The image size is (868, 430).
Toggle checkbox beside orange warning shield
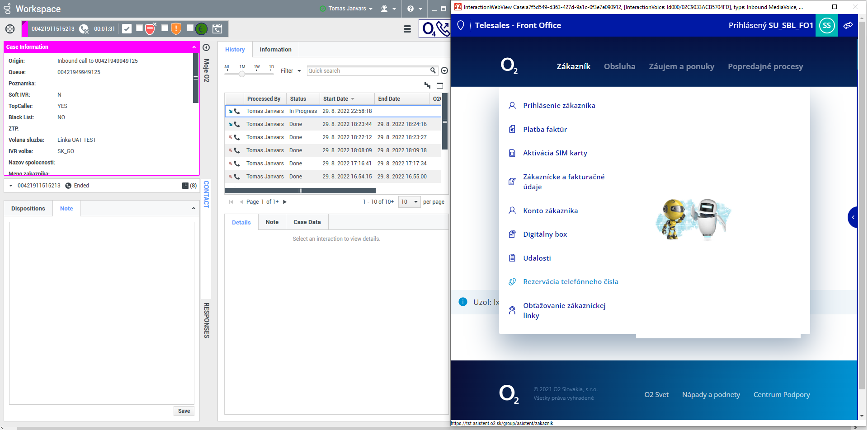[165, 28]
